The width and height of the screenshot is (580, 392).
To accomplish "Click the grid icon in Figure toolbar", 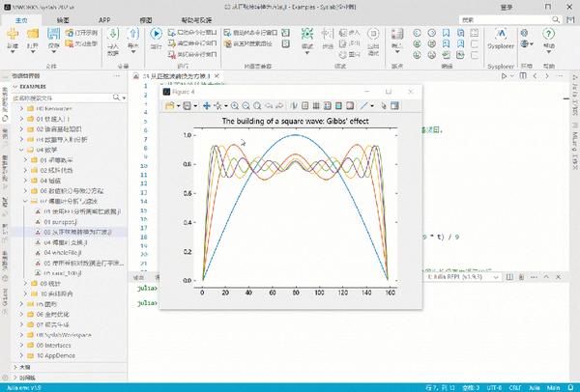I will 316,106.
